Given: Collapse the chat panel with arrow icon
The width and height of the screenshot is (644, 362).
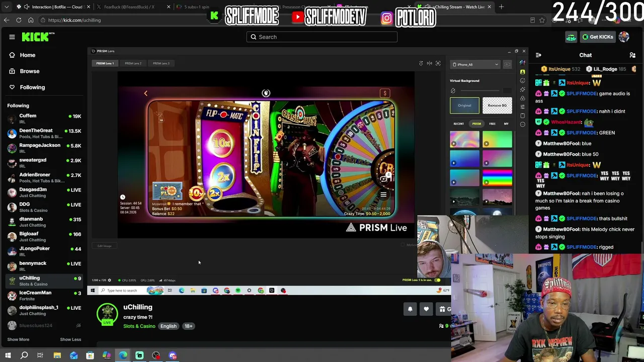Looking at the screenshot, I should (x=538, y=55).
